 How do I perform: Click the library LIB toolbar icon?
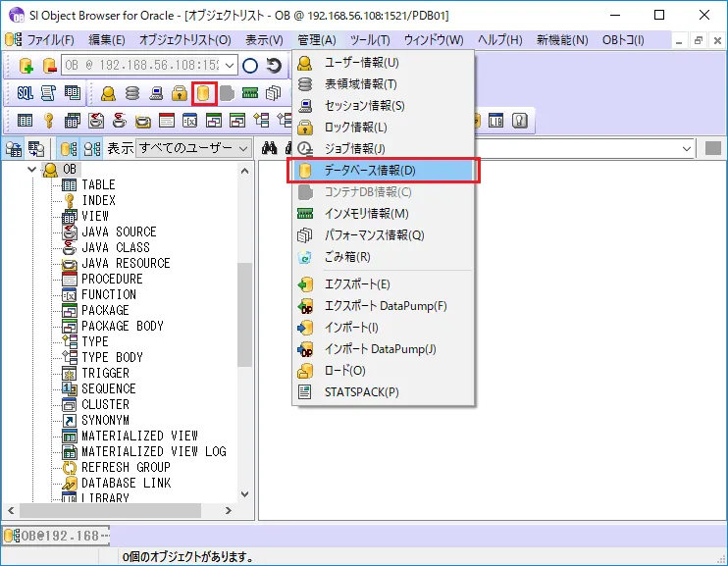[x=495, y=121]
